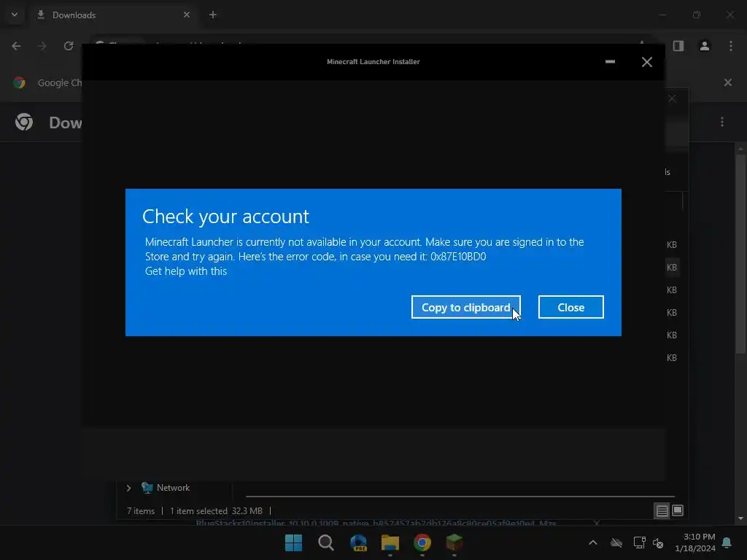This screenshot has width=747, height=560.
Task: Reload the Chrome page
Action: coord(69,46)
